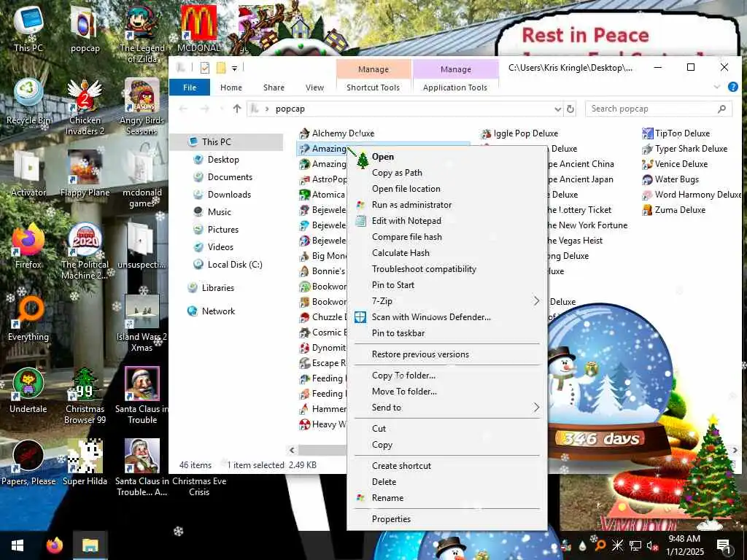
Task: Select Christmas Browser 99 desktop icon
Action: [85, 395]
